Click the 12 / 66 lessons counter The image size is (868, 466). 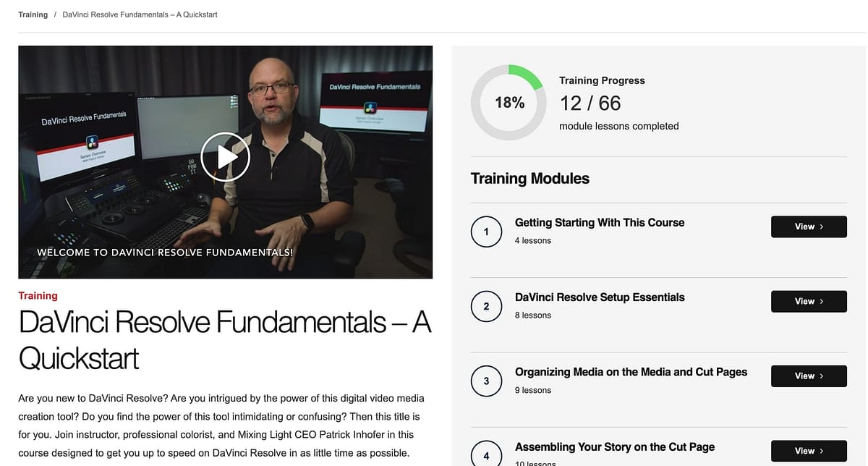[590, 103]
